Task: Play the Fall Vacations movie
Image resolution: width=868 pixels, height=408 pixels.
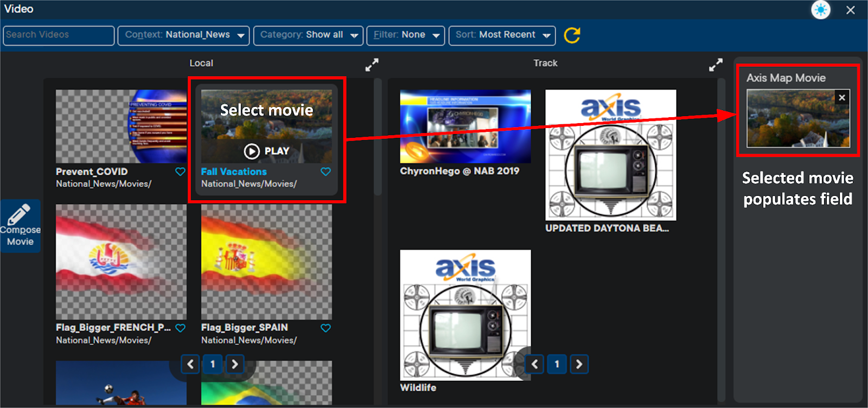Action: (x=266, y=151)
